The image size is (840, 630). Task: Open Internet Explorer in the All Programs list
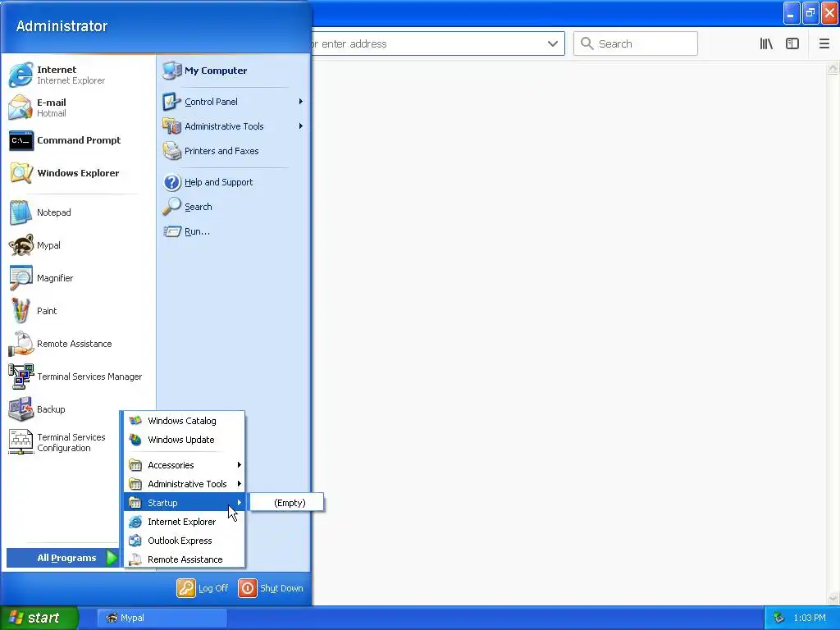tap(185, 522)
